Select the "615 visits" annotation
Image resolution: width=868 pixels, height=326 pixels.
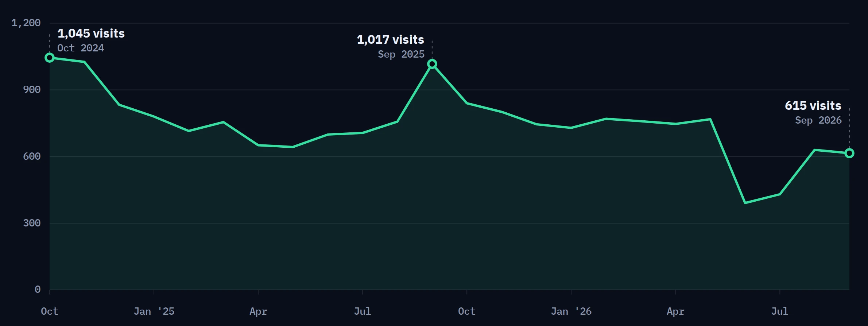[x=813, y=106]
